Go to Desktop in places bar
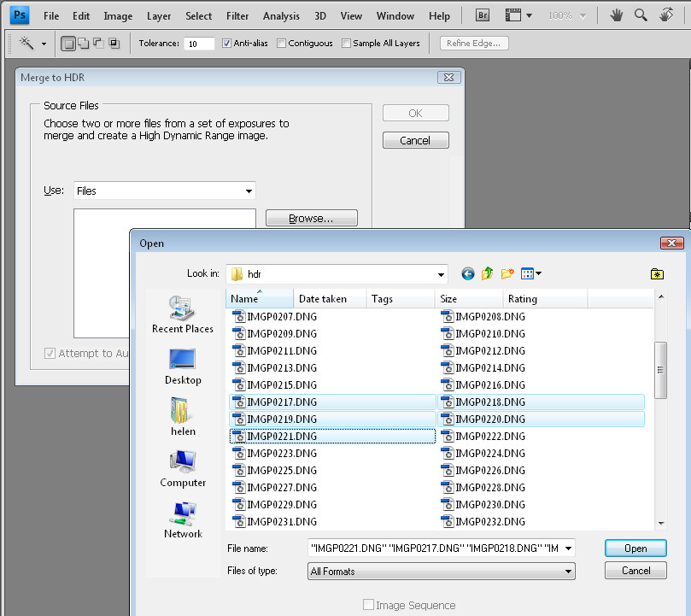Image resolution: width=691 pixels, height=616 pixels. click(183, 367)
